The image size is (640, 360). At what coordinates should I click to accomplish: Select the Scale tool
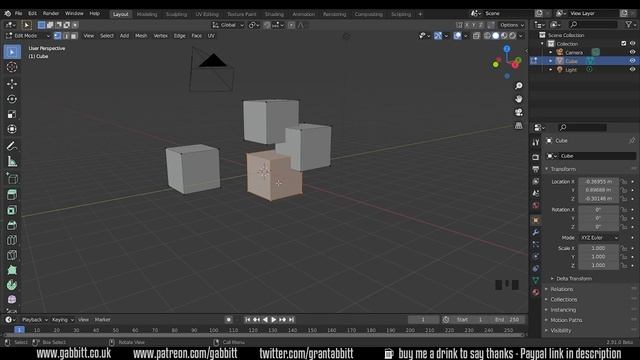click(12, 114)
